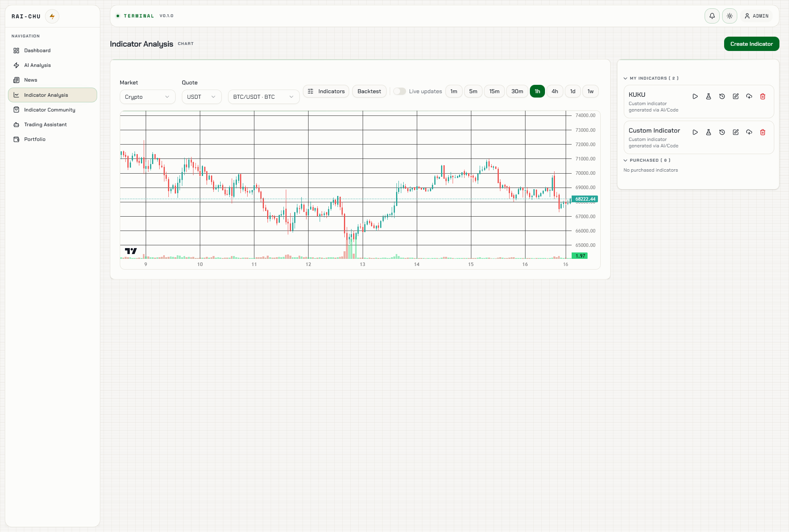
Task: Select the 4h timeframe
Action: (x=555, y=91)
